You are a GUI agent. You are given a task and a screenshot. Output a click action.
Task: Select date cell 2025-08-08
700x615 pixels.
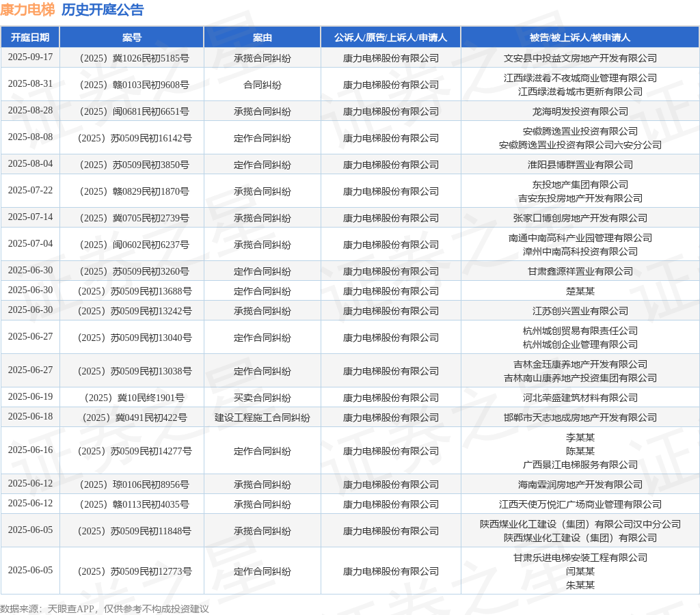coord(30,137)
